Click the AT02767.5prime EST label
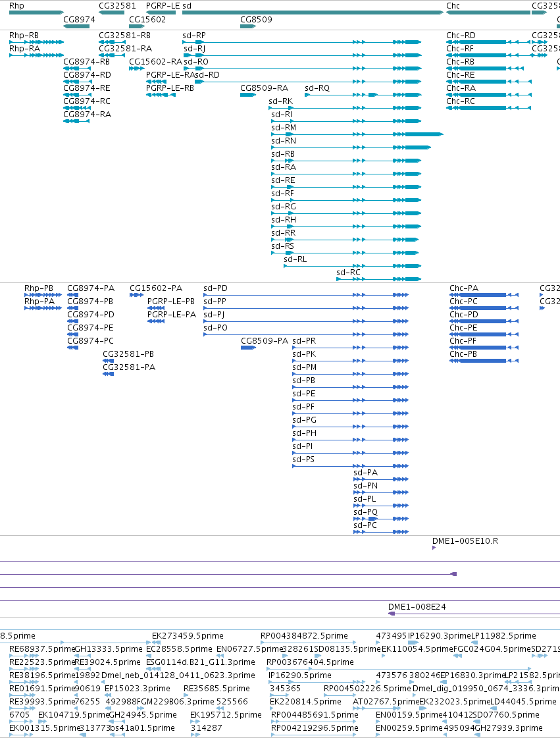This screenshot has width=560, height=738. [x=386, y=702]
